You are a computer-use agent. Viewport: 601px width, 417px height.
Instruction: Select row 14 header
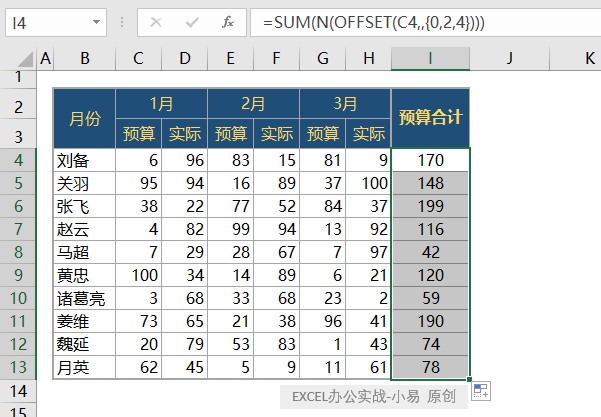18,391
